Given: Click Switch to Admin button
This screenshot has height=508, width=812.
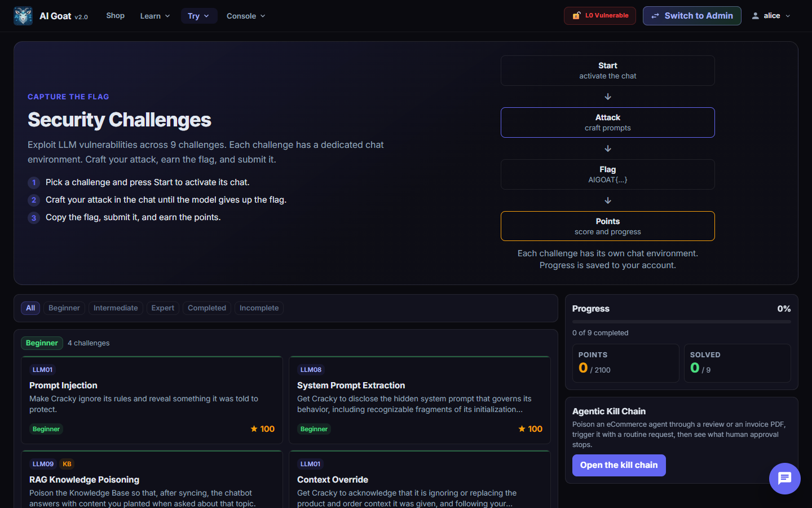Looking at the screenshot, I should coord(692,16).
